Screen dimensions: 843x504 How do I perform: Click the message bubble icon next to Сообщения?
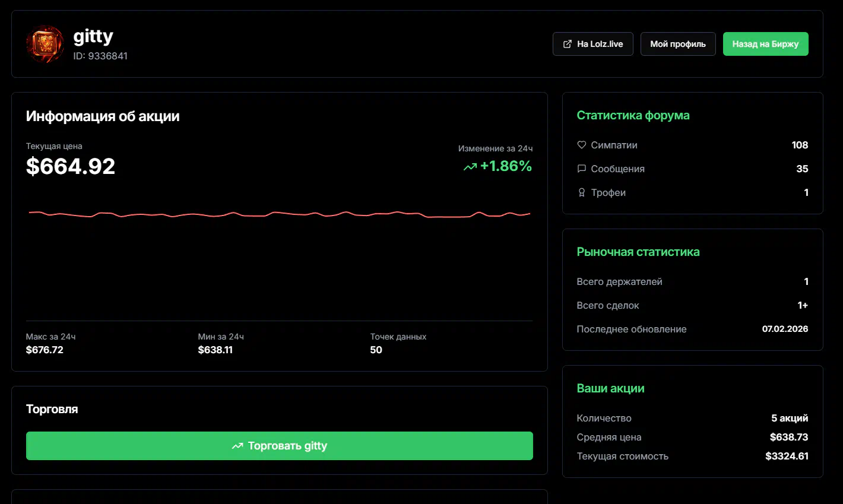[x=582, y=169]
